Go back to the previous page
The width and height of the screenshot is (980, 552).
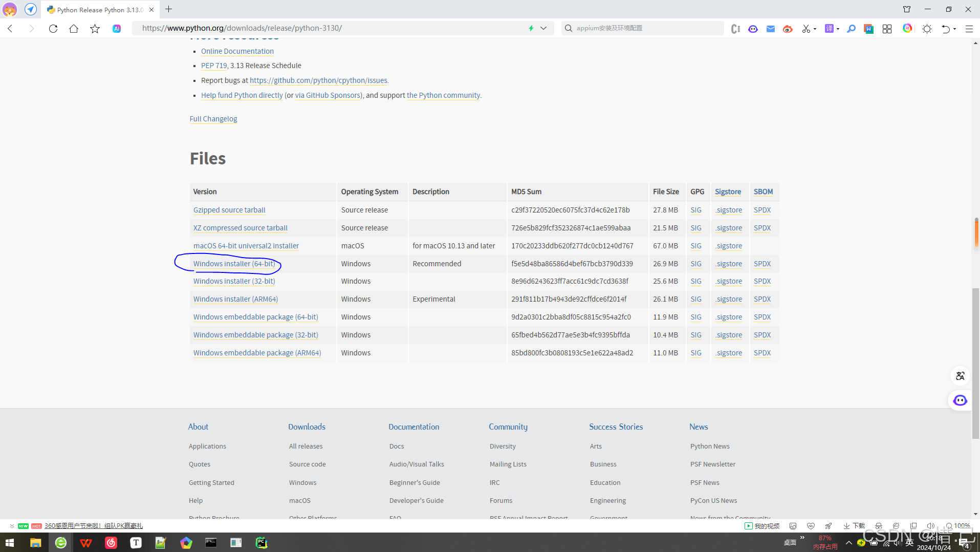point(10,29)
